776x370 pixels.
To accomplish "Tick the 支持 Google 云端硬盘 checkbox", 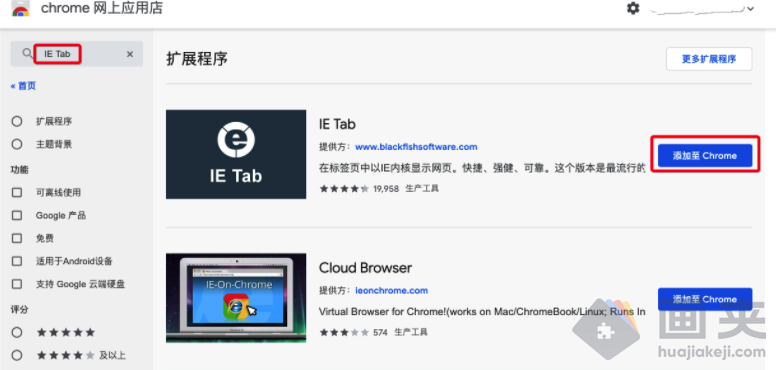I will (x=17, y=284).
